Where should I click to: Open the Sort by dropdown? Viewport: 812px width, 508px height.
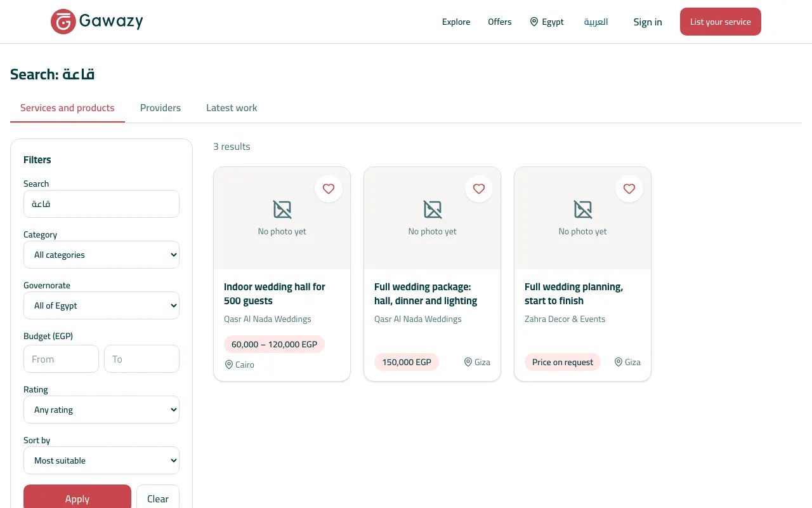(x=101, y=460)
